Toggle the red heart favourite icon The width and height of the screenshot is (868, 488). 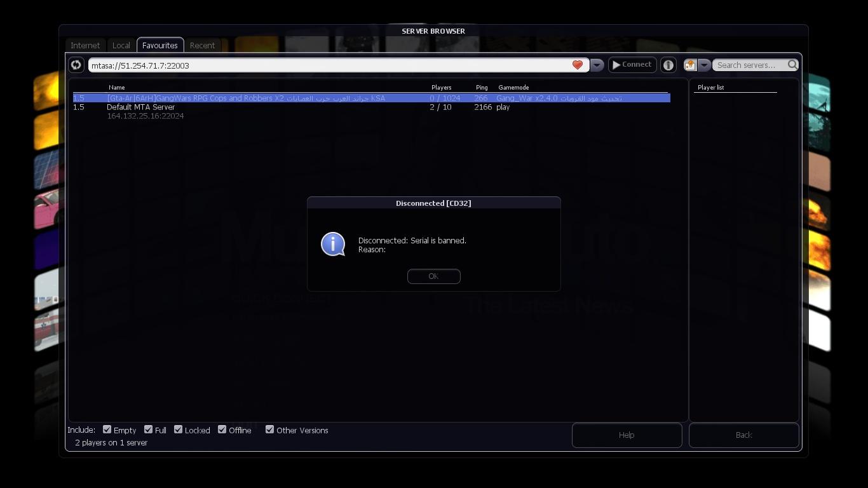tap(577, 65)
